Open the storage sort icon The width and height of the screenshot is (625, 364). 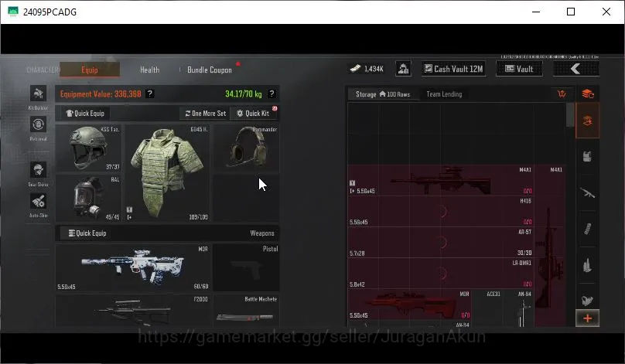point(562,94)
